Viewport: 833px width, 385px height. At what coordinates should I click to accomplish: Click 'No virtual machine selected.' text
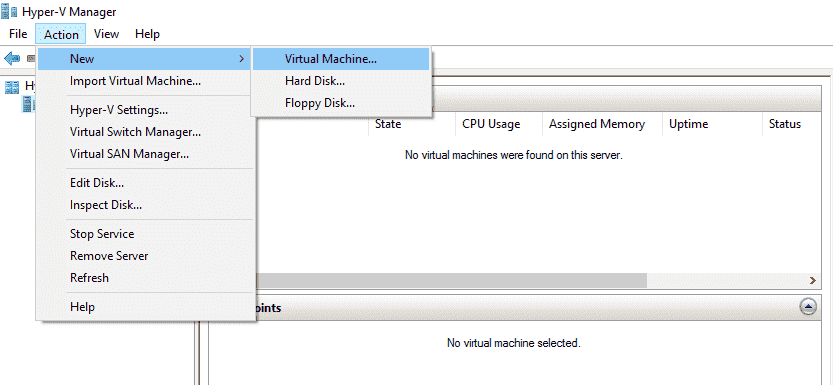point(514,343)
